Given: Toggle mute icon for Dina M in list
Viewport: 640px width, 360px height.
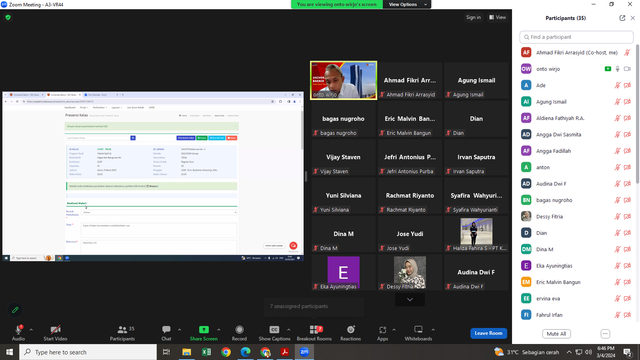Looking at the screenshot, I should coord(618,249).
